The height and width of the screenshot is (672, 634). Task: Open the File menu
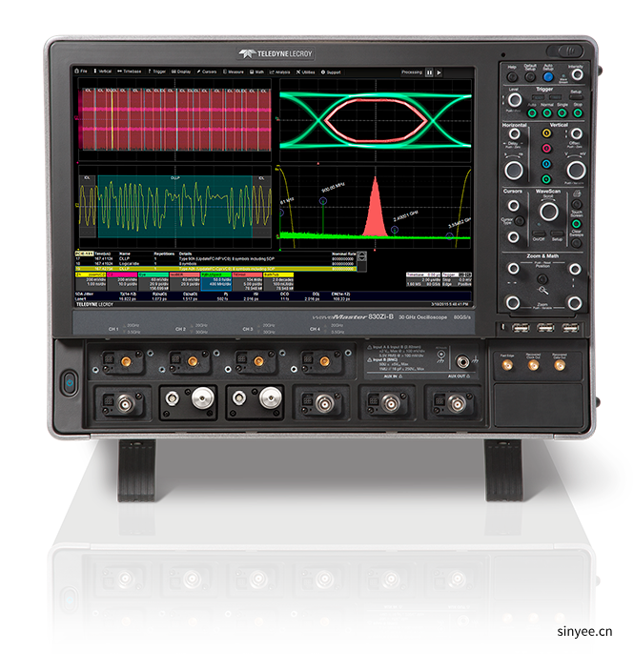coord(83,71)
